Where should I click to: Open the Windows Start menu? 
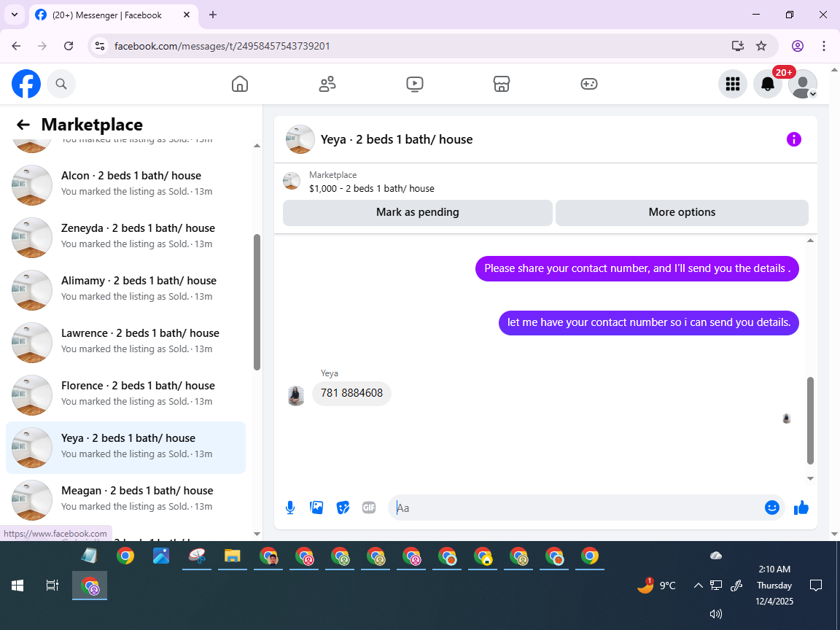tap(17, 586)
